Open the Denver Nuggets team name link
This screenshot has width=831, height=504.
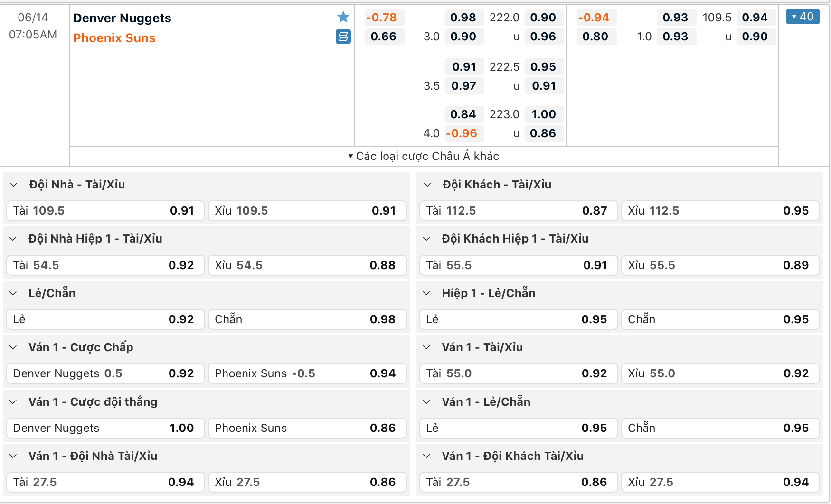click(x=122, y=18)
